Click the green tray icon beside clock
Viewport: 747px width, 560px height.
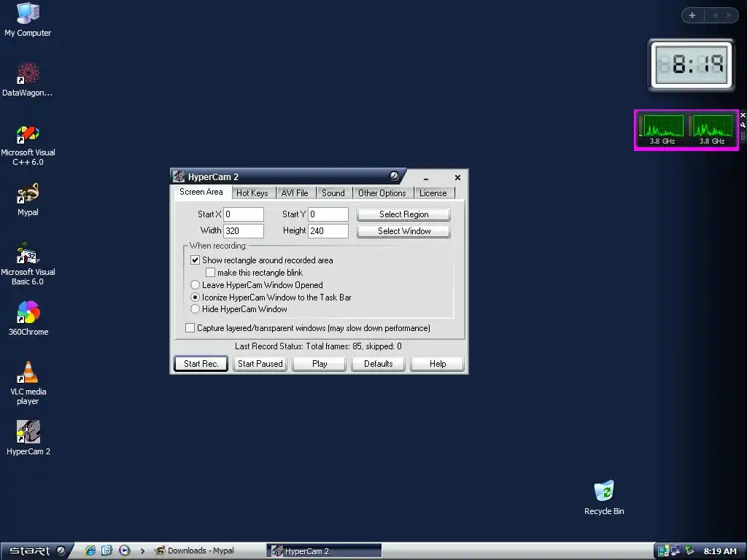pos(689,551)
